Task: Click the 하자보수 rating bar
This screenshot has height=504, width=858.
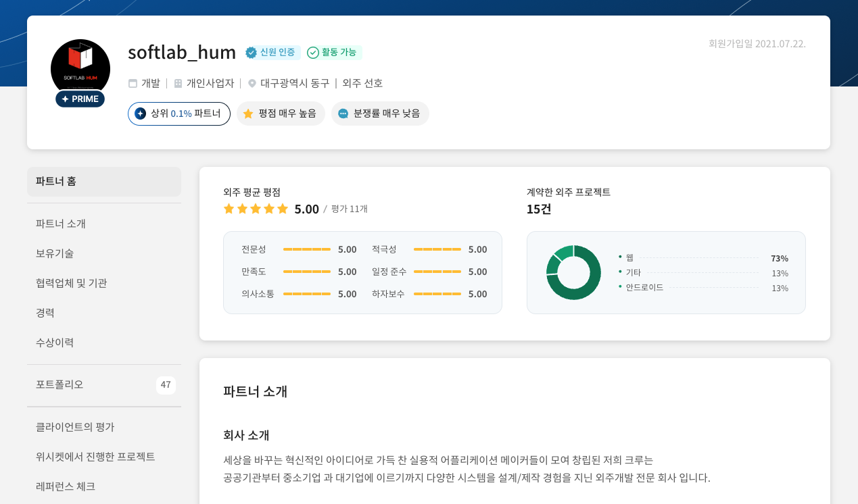Action: click(437, 294)
